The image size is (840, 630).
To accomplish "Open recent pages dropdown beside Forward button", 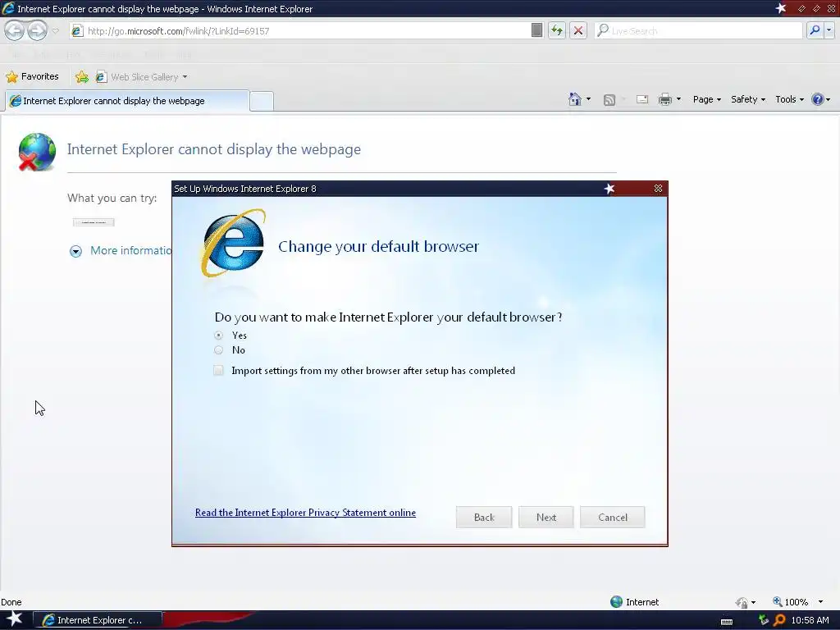I will point(55,30).
